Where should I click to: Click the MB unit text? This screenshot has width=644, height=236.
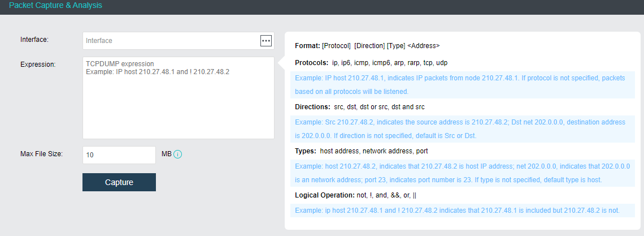(166, 154)
